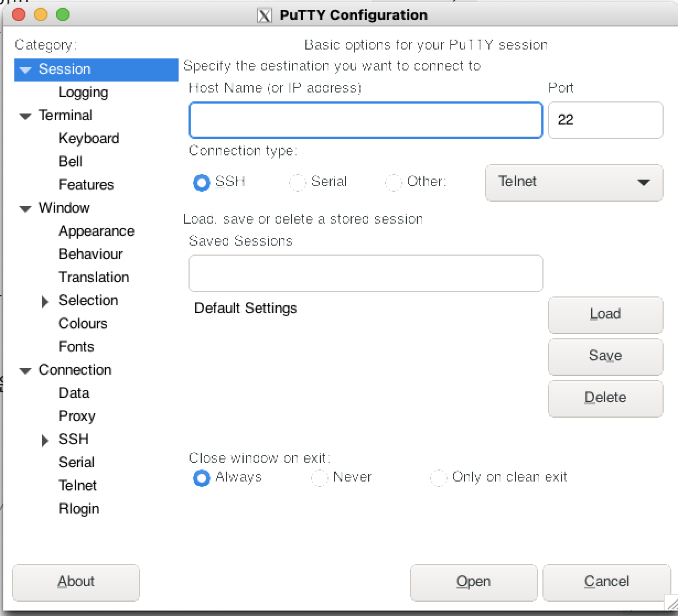Select the Window category
The width and height of the screenshot is (678, 616).
pyautogui.click(x=64, y=208)
